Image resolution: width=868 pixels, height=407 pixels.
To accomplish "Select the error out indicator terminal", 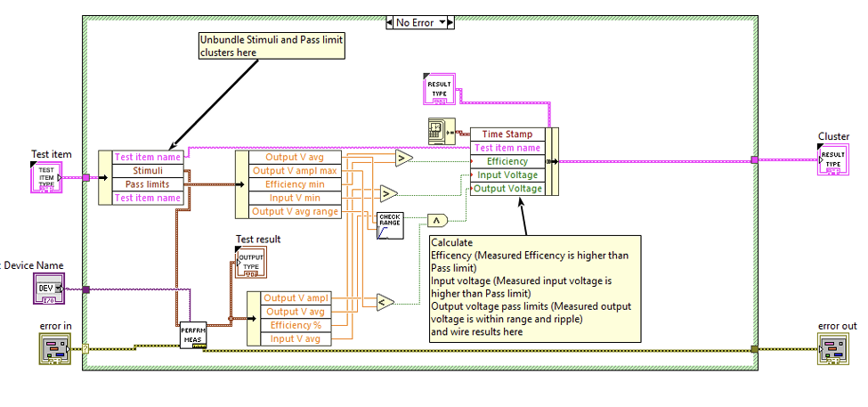I will pyautogui.click(x=833, y=348).
